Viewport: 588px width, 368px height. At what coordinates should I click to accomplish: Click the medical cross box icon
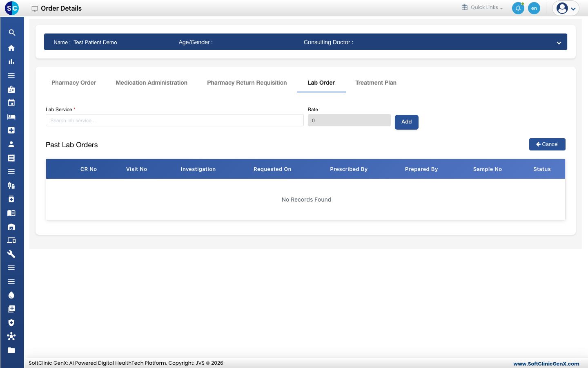point(11,130)
